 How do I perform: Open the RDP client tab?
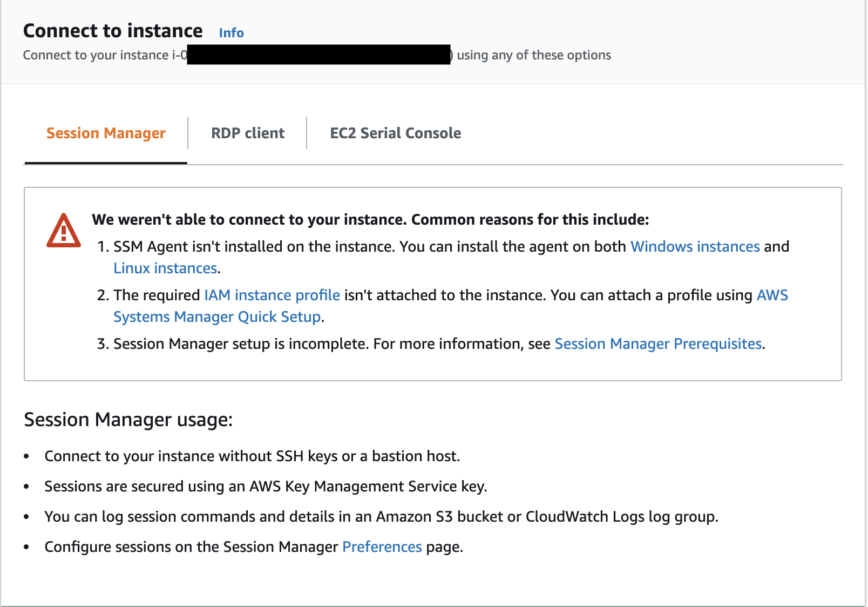(248, 133)
